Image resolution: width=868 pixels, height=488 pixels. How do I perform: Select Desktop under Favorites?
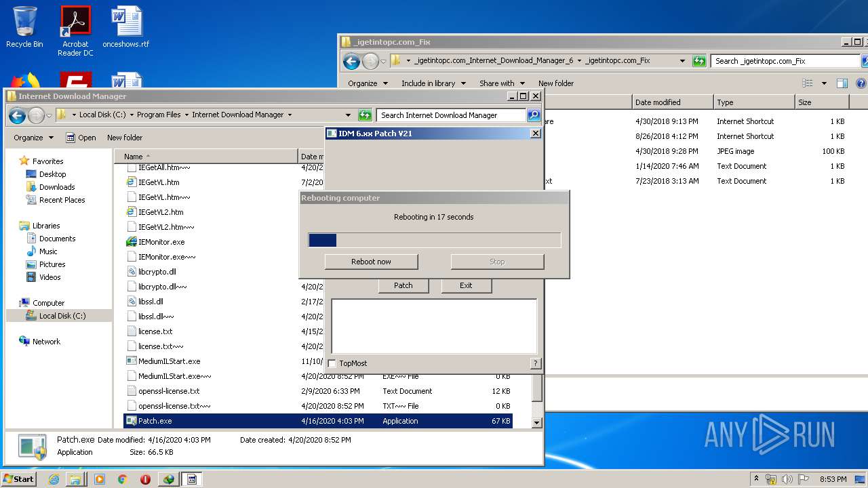[x=52, y=174]
